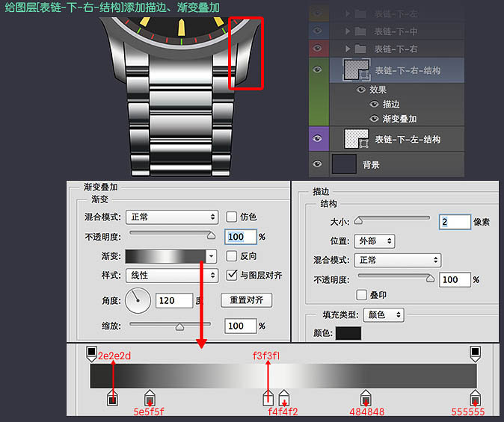Click the stroke size field 2

455,222
